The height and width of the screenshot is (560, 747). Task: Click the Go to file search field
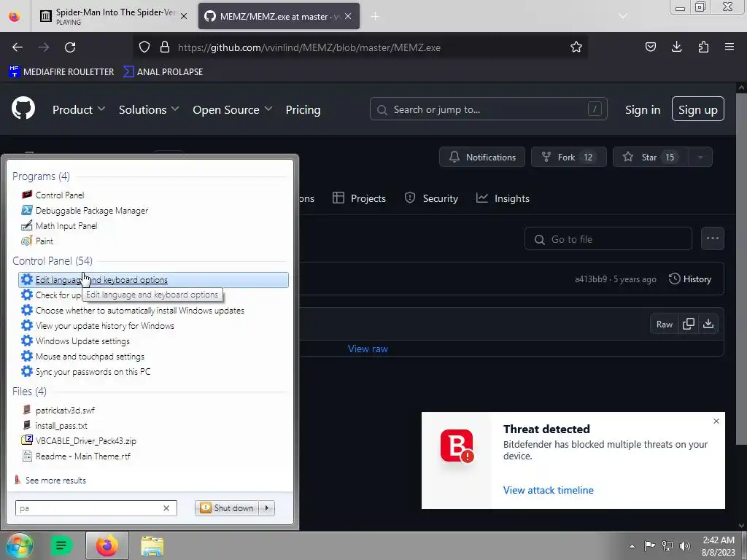pyautogui.click(x=608, y=239)
